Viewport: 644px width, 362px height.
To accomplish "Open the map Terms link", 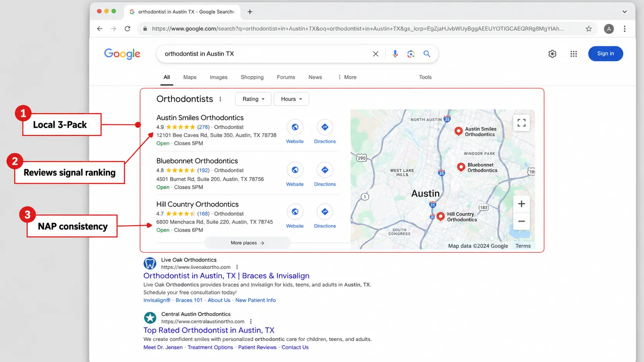I will (523, 246).
